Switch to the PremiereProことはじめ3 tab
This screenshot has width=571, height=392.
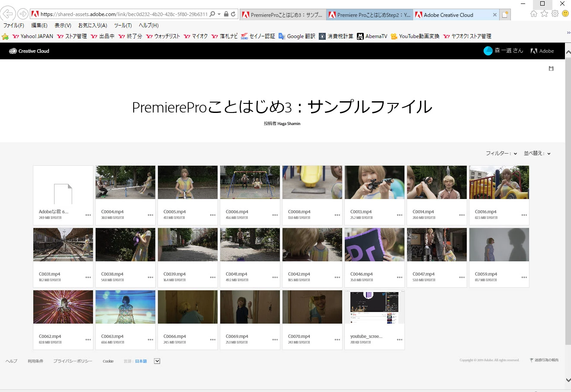point(283,15)
